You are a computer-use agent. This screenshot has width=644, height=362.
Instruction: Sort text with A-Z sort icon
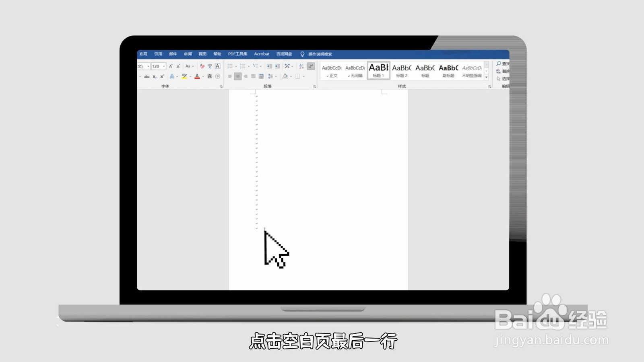click(301, 66)
